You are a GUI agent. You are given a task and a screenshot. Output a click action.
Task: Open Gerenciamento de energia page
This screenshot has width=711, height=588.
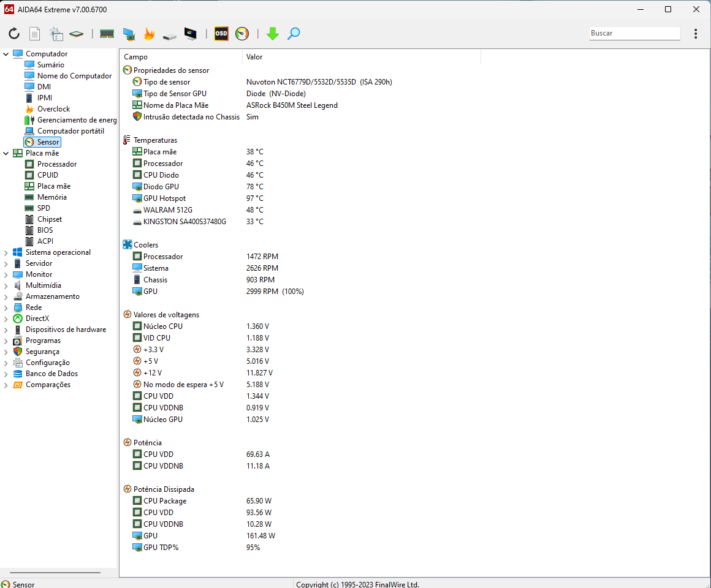[77, 120]
